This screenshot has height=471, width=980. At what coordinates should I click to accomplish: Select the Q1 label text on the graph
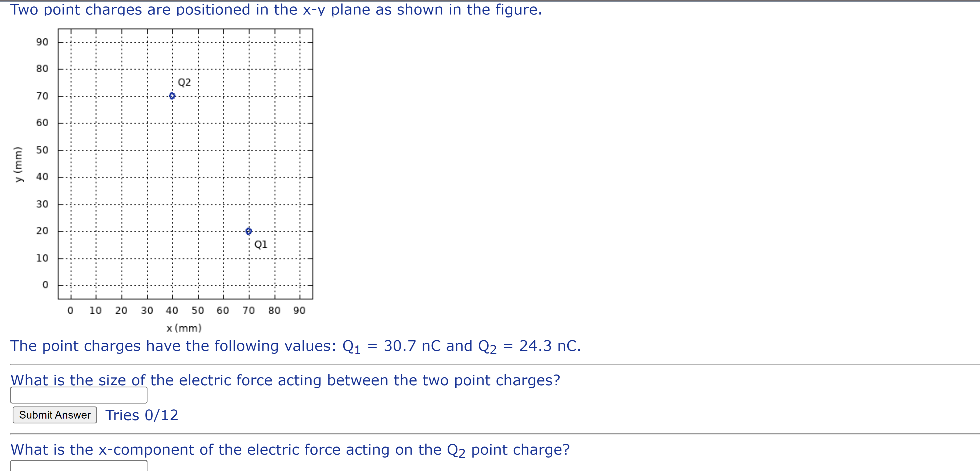[x=260, y=244]
